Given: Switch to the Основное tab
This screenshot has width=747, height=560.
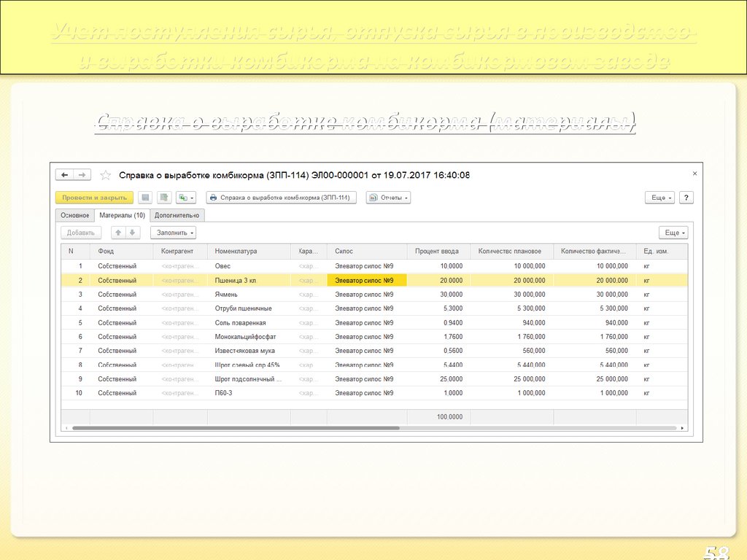Looking at the screenshot, I should (74, 215).
